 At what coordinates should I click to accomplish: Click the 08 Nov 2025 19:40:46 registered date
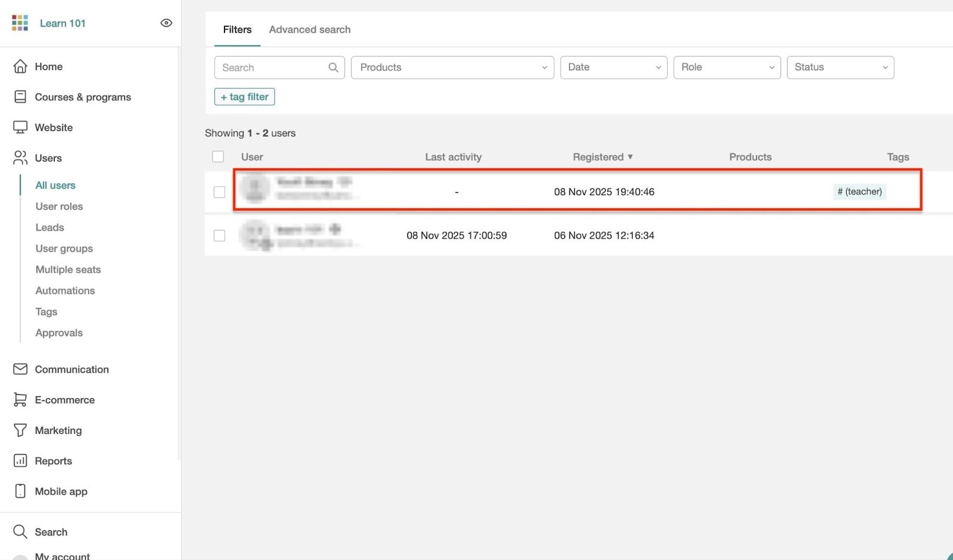click(x=604, y=192)
